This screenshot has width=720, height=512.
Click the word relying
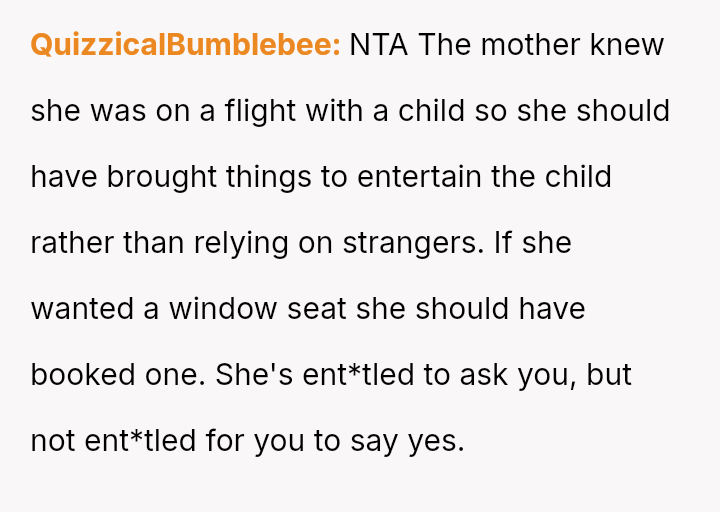click(x=230, y=243)
